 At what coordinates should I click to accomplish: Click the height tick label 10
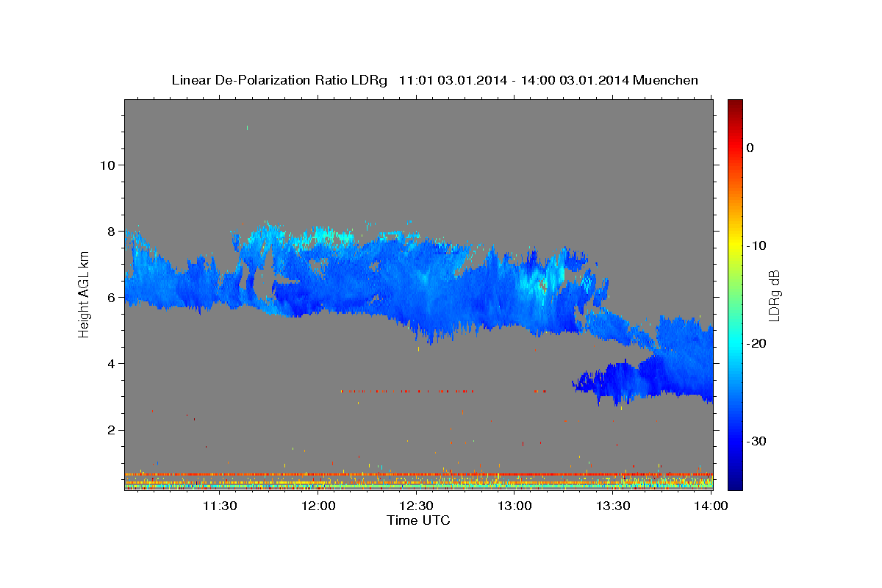[x=107, y=165]
